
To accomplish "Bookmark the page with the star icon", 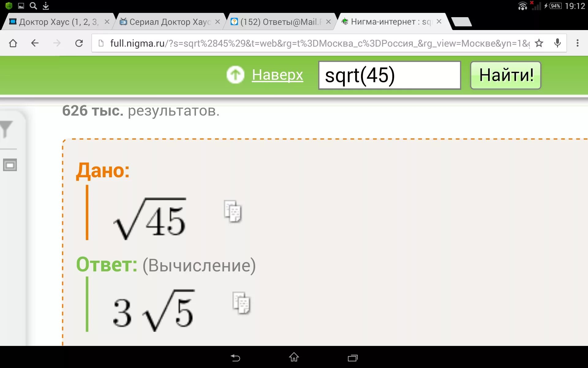I will tap(539, 43).
